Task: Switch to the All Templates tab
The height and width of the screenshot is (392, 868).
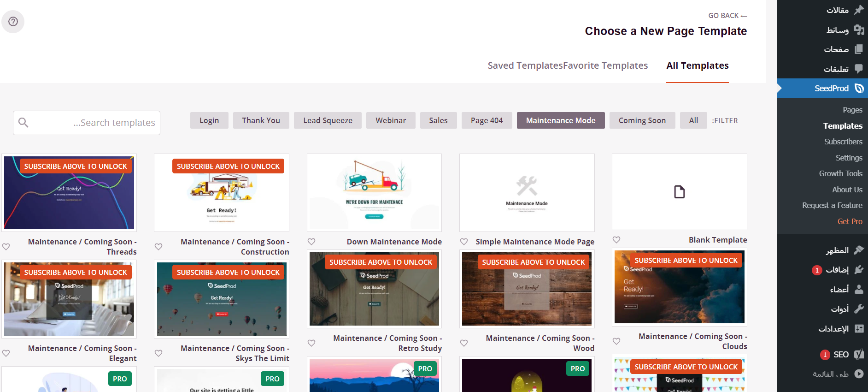Action: click(x=698, y=65)
